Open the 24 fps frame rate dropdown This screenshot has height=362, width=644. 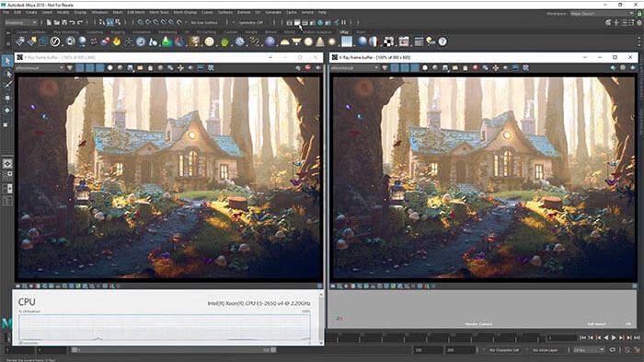589,350
